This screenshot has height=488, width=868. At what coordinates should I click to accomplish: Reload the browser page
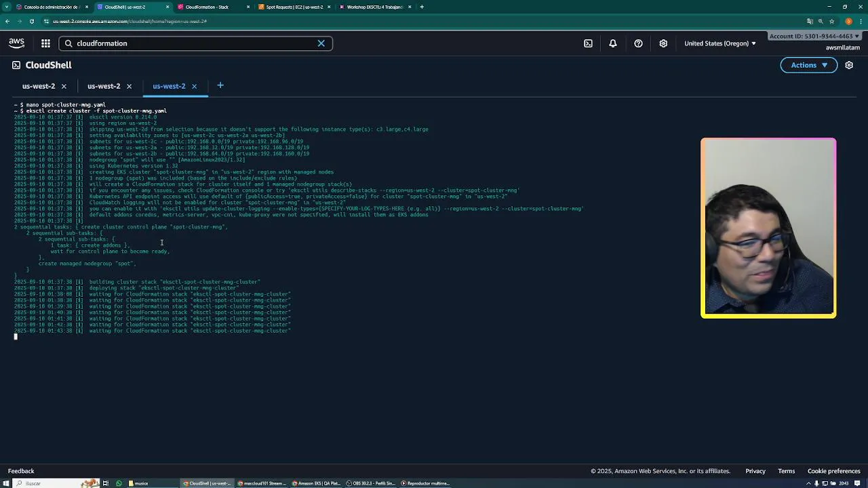tap(31, 21)
